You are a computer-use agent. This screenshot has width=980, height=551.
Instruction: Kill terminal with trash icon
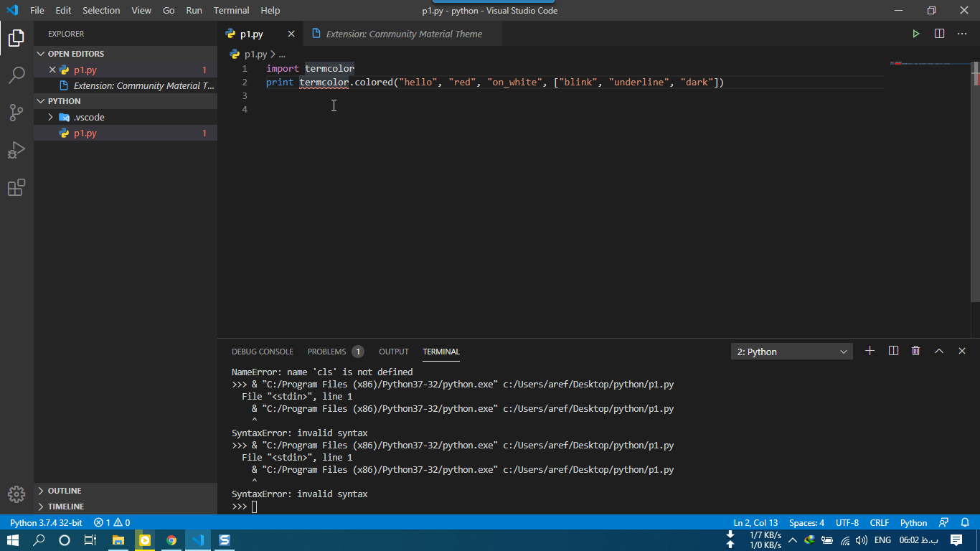tap(916, 351)
